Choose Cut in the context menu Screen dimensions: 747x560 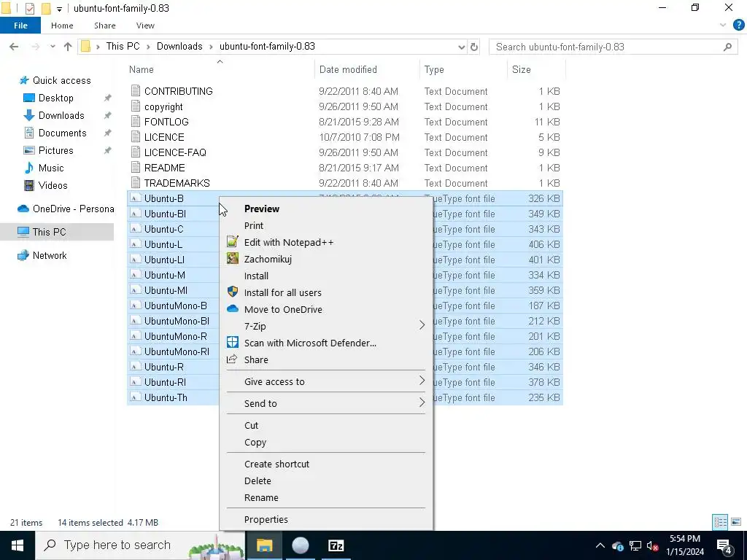tap(251, 425)
